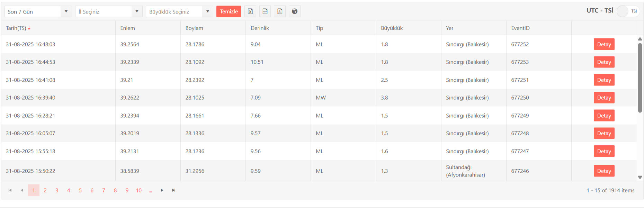Go to page 5 in pagination
The width and height of the screenshot is (644, 208).
(80, 190)
